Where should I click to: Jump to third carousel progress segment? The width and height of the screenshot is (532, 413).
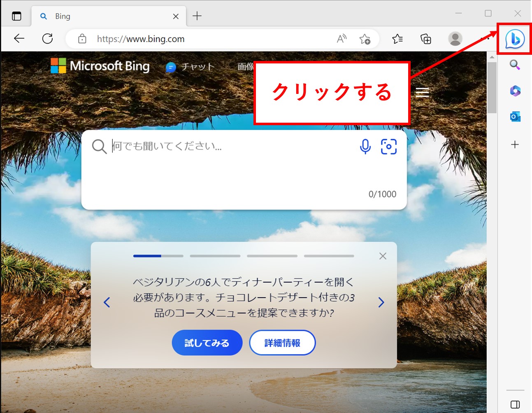coord(272,256)
